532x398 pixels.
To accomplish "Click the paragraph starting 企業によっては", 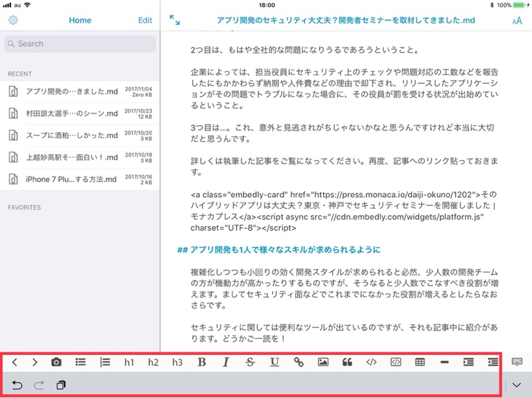I will point(344,89).
